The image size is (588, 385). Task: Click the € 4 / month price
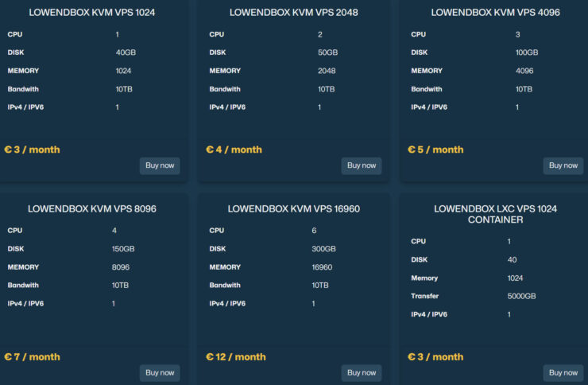(x=234, y=150)
